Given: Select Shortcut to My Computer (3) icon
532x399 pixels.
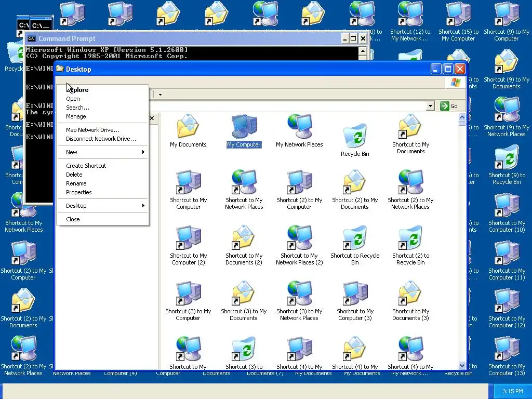Looking at the screenshot, I should (x=355, y=301).
